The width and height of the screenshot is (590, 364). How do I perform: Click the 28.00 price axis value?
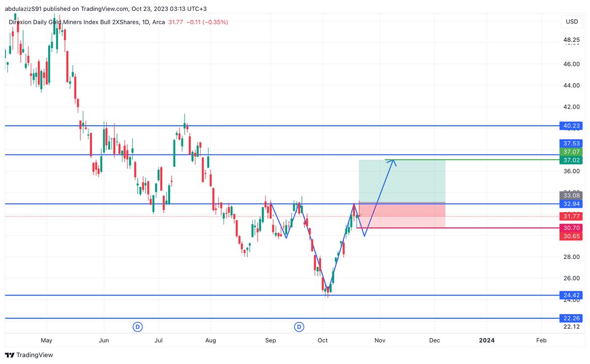point(572,256)
